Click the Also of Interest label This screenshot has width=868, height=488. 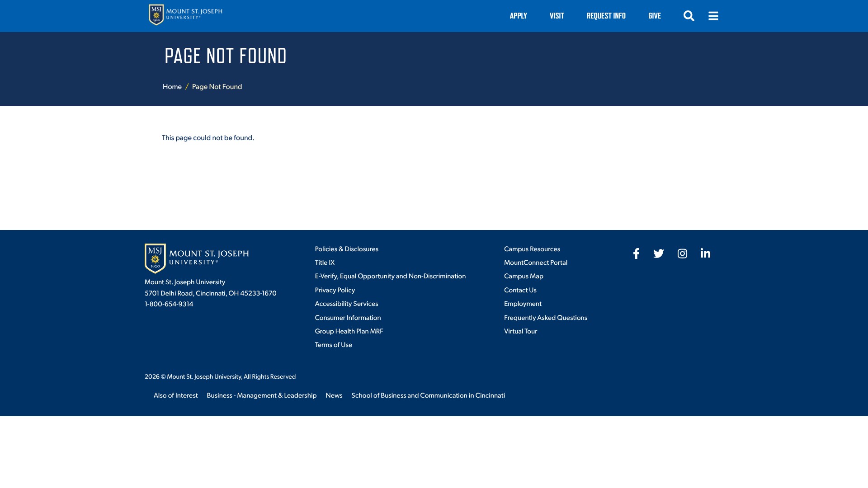pyautogui.click(x=175, y=395)
